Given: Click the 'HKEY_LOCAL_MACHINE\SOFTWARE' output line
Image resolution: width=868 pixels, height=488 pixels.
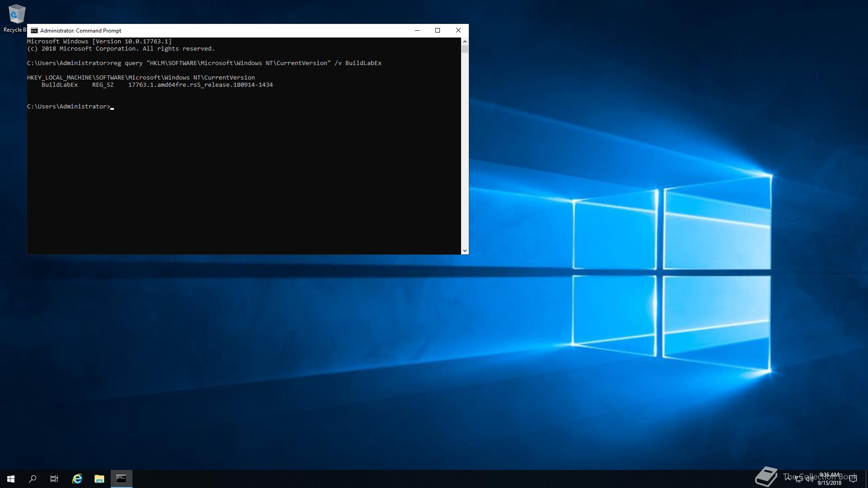Looking at the screenshot, I should pyautogui.click(x=141, y=78).
